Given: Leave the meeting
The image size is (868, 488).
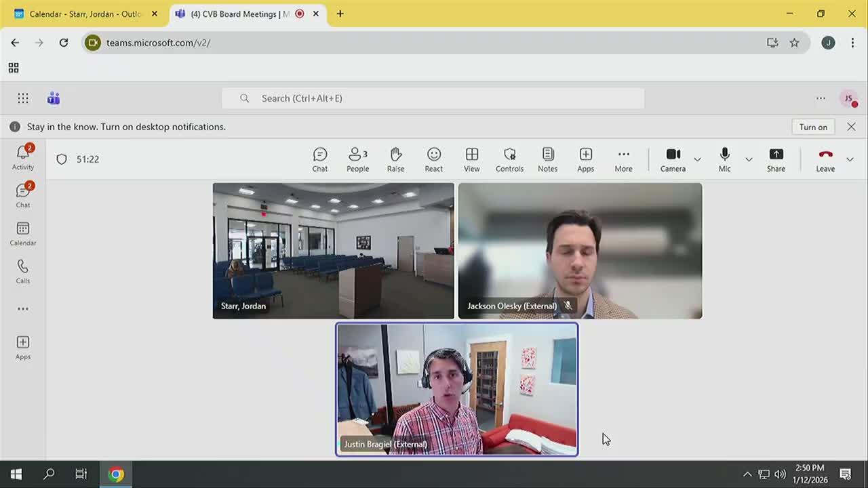Looking at the screenshot, I should click(825, 160).
